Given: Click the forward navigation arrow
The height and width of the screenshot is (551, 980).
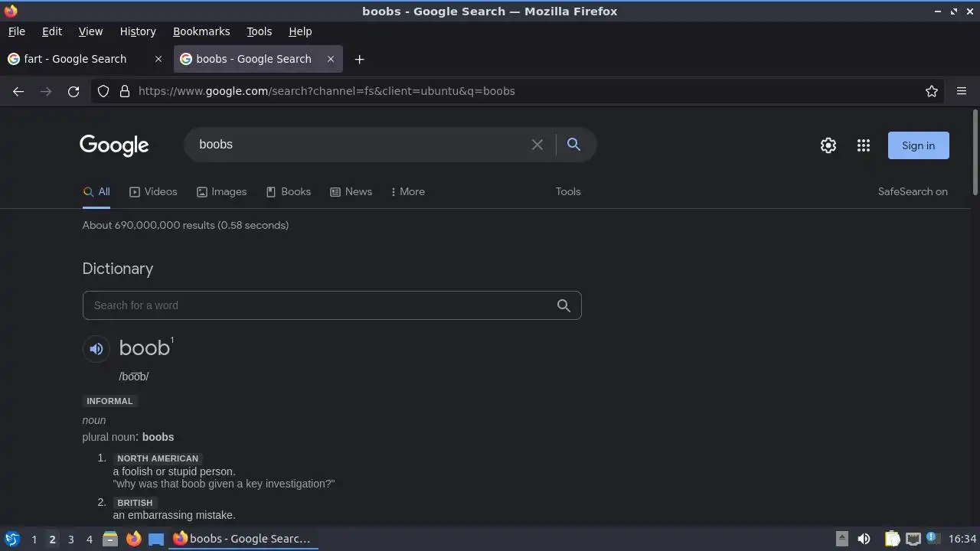Looking at the screenshot, I should 46,91.
